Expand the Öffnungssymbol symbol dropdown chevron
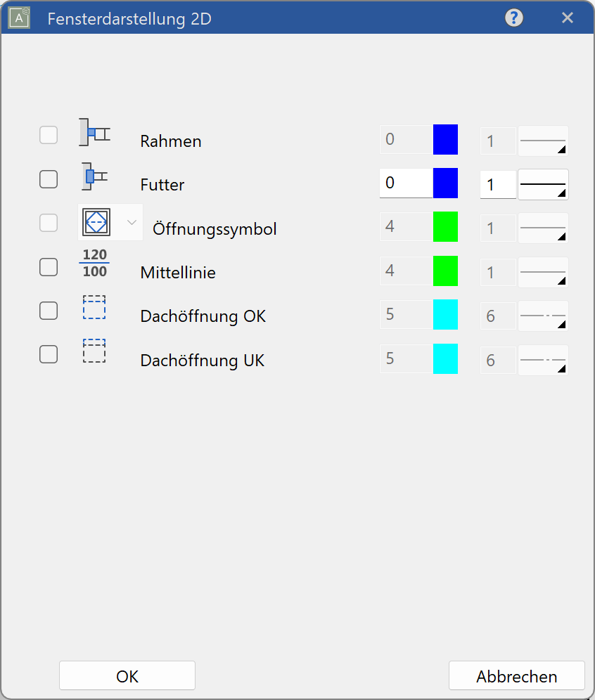Viewport: 595px width, 700px height. tap(132, 222)
